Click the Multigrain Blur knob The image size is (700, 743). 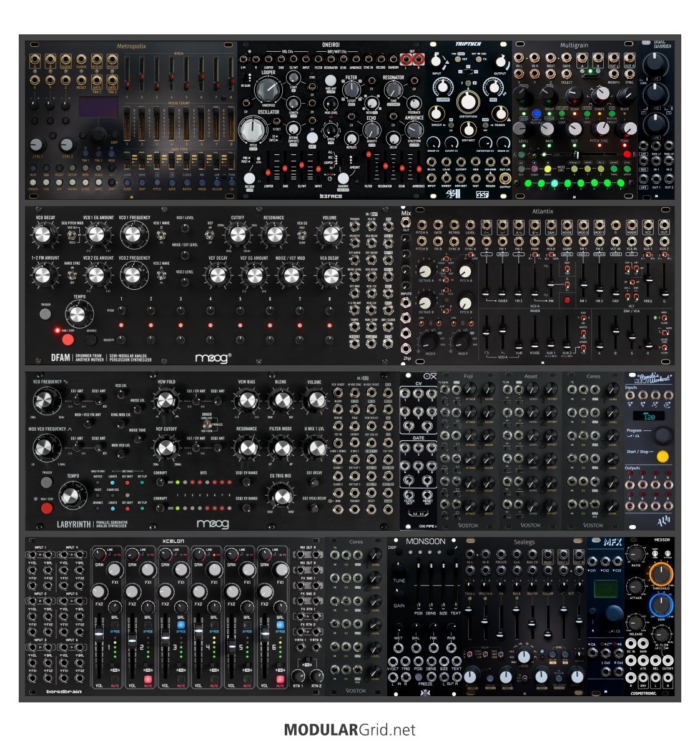tap(625, 96)
